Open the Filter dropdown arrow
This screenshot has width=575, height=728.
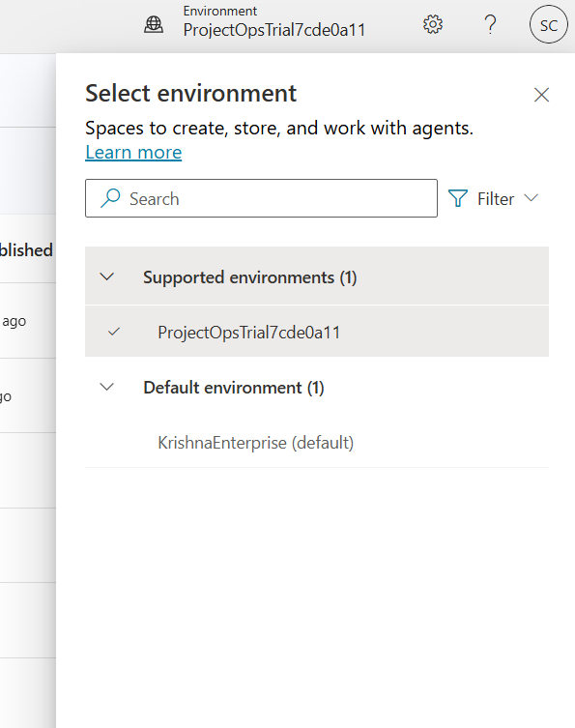pyautogui.click(x=531, y=198)
